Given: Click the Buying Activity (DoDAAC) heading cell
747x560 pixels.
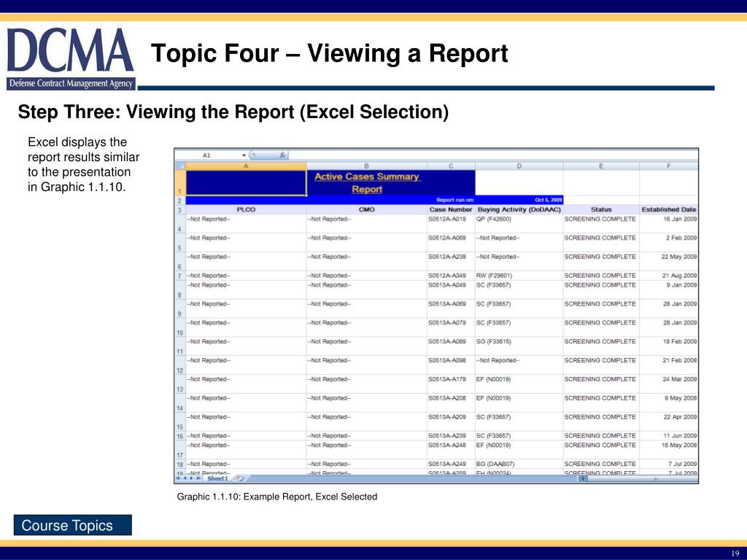Looking at the screenshot, I should click(519, 209).
